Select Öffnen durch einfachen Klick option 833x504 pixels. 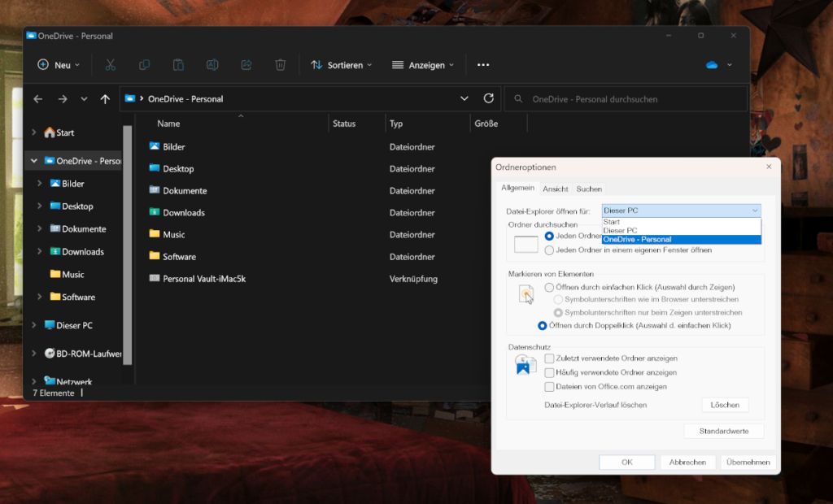pyautogui.click(x=549, y=287)
